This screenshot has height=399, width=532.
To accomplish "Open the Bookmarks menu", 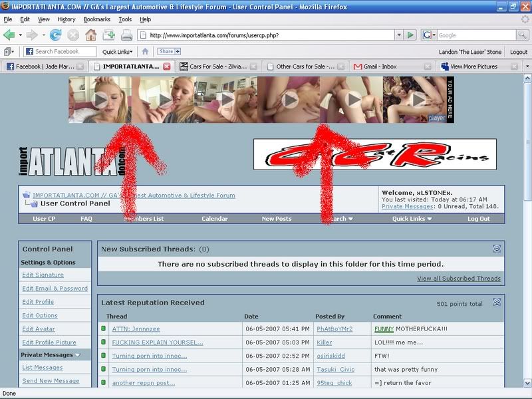I will pos(96,19).
